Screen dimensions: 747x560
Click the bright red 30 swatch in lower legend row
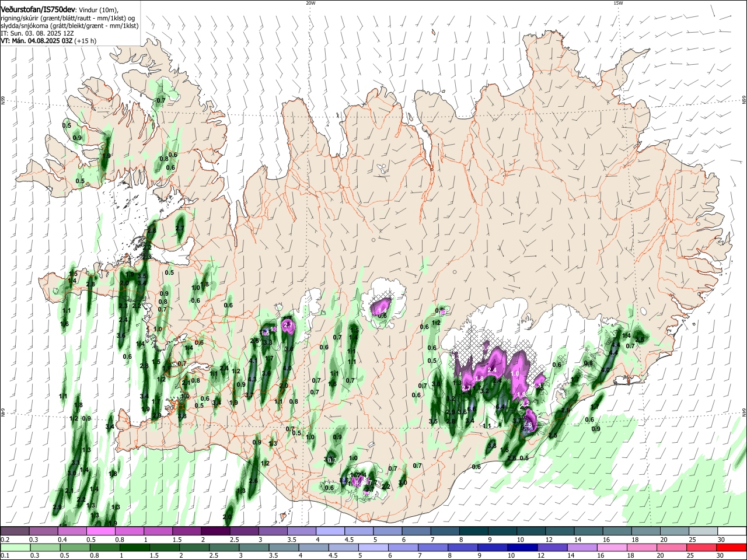[x=732, y=548]
